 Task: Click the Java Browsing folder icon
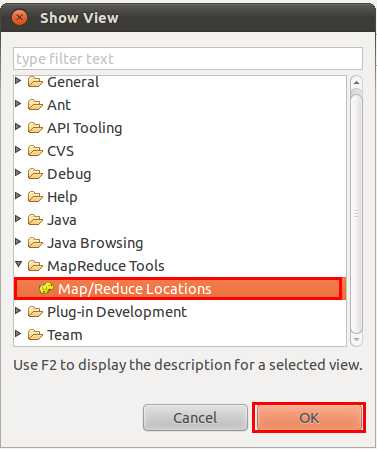[x=35, y=243]
